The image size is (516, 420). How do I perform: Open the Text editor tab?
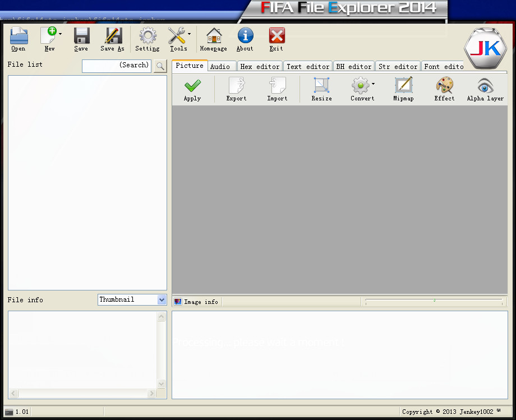[308, 66]
